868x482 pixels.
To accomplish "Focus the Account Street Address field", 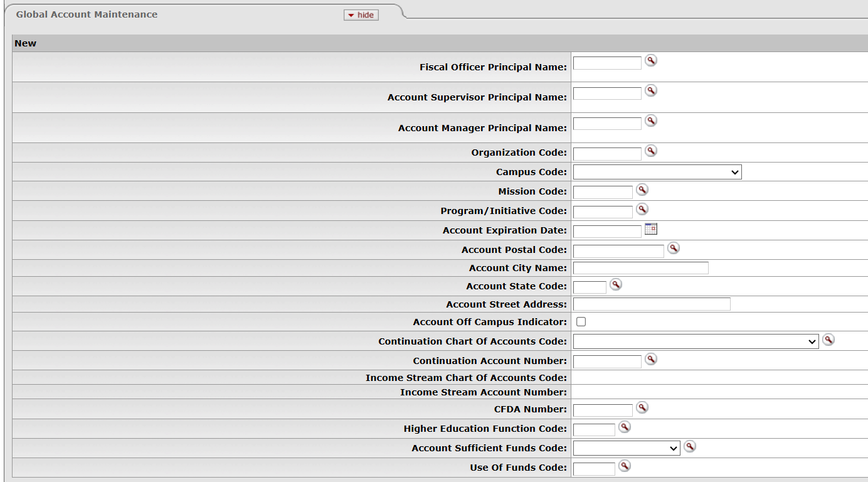I will point(652,304).
